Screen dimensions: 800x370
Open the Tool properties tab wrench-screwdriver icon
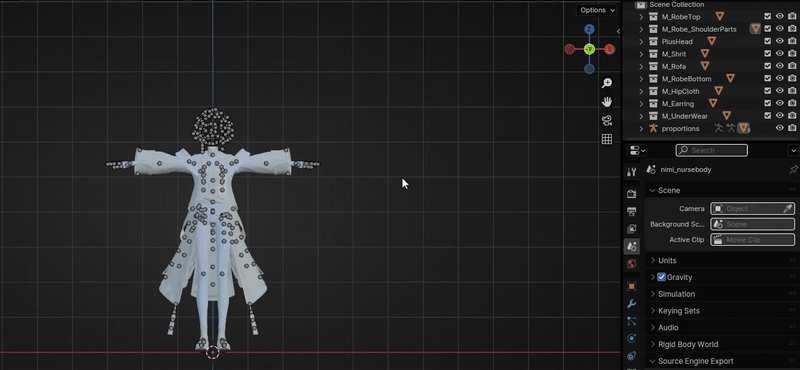632,171
